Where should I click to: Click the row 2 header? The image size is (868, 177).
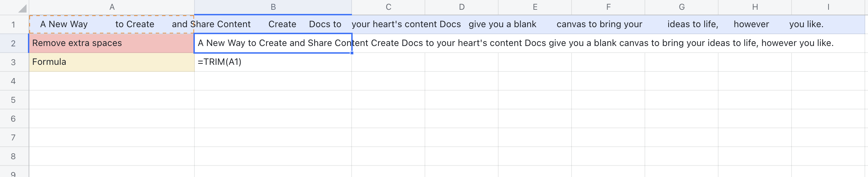(x=13, y=43)
